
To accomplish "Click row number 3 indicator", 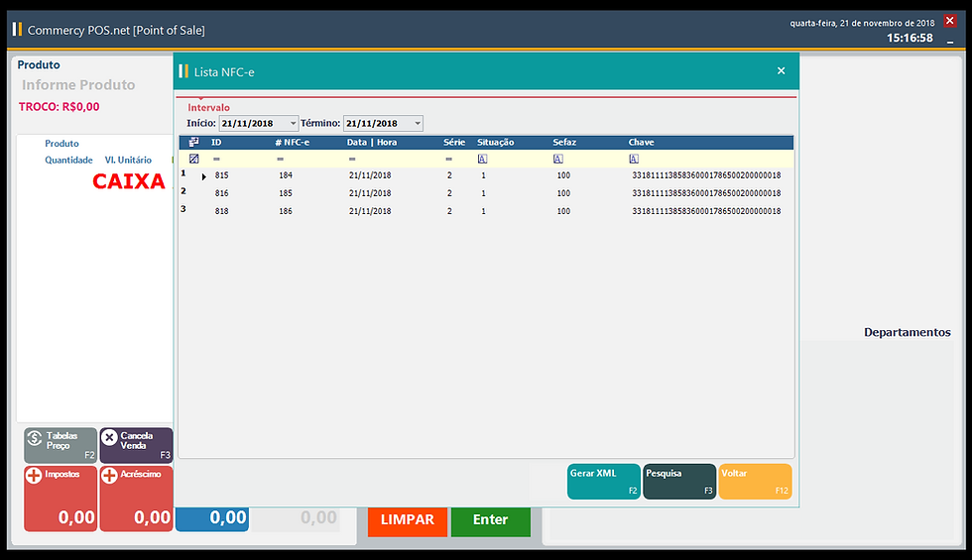I will click(x=183, y=209).
